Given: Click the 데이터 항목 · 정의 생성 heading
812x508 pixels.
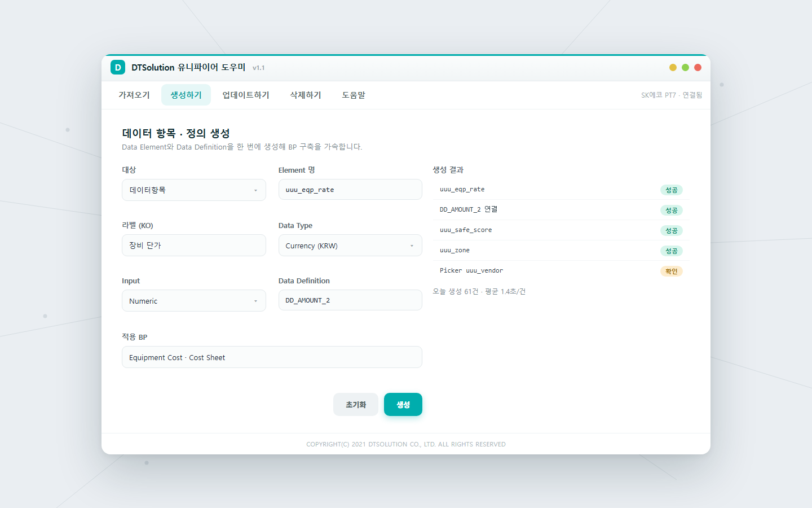Looking at the screenshot, I should click(176, 133).
